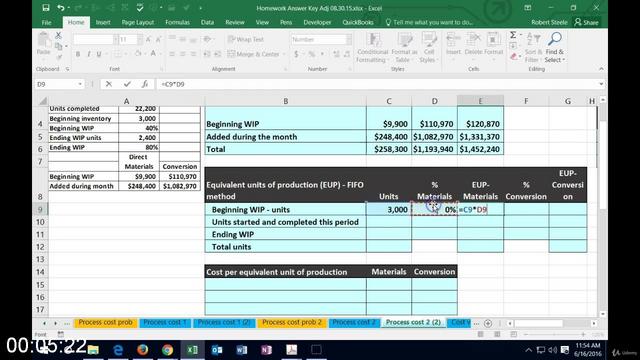Click the Undo arrow in quick access toolbar
Viewport: 640px width, 360px height.
click(60, 8)
